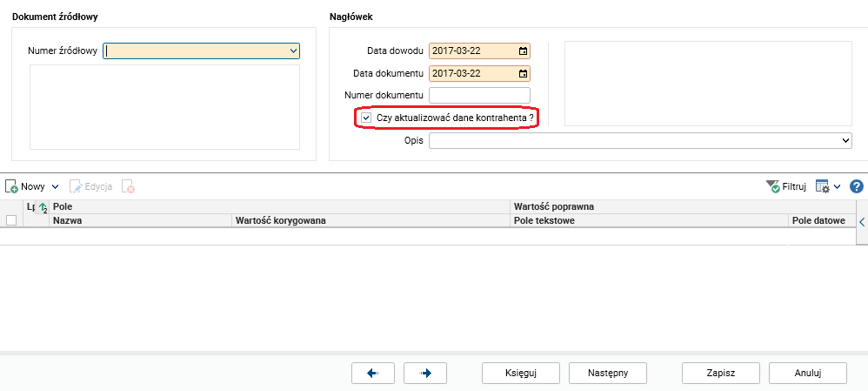
Task: Click the Lp sort order icon
Action: click(43, 208)
